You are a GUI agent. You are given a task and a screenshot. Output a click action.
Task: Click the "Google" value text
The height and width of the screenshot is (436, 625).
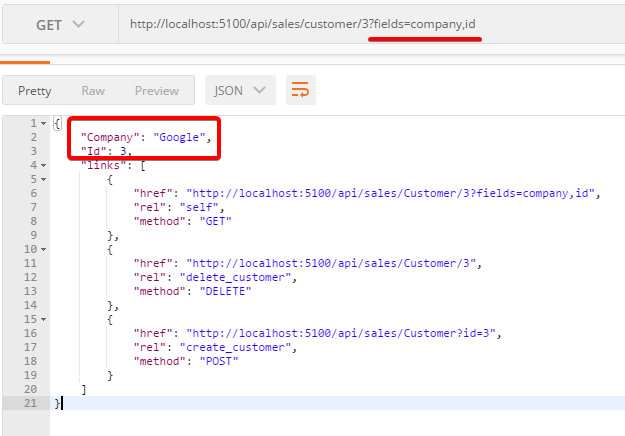coord(179,137)
